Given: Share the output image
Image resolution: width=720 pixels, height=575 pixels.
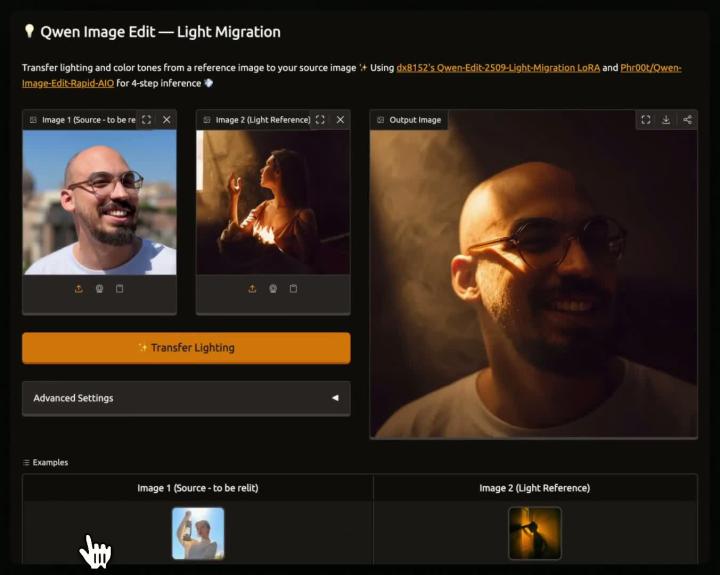Looking at the screenshot, I should click(x=687, y=120).
